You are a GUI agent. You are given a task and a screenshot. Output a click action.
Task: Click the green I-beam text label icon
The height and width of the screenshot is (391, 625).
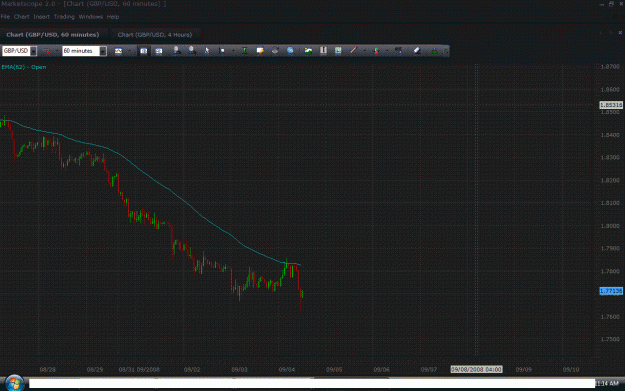(244, 51)
